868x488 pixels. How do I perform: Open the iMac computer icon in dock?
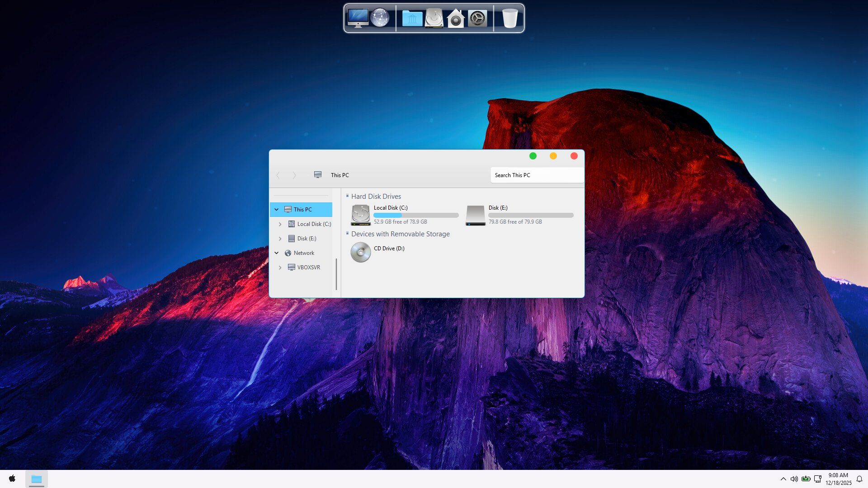[x=358, y=18]
